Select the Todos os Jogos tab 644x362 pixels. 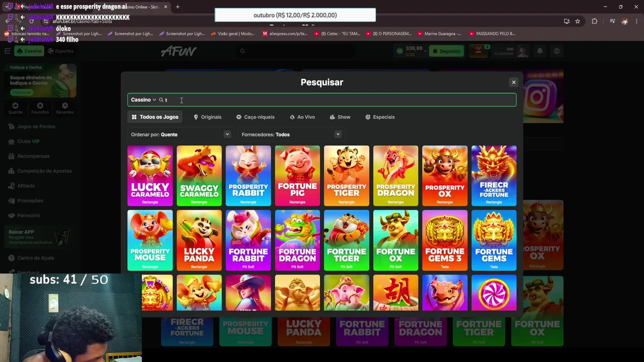tap(155, 117)
